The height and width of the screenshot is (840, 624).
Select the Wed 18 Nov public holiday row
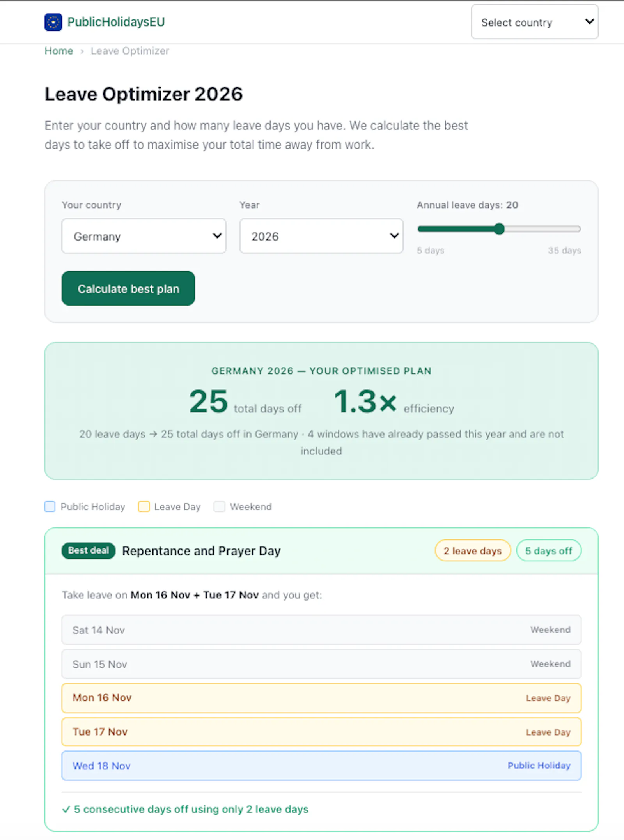click(x=321, y=766)
